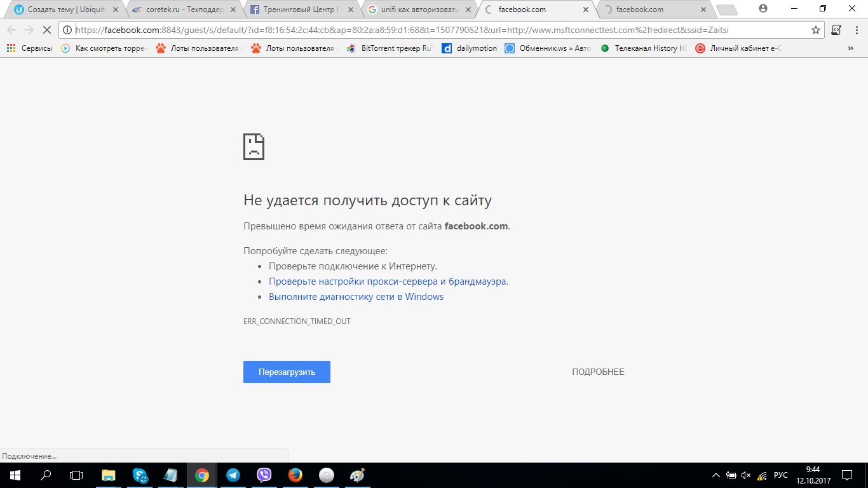
Task: Click the white disc app icon on the taskbar
Action: coord(326,475)
